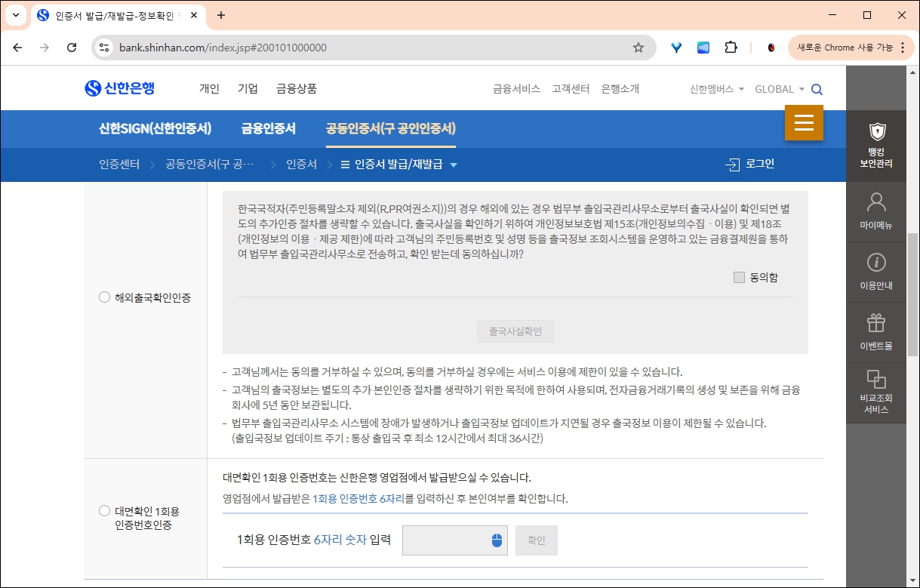920x588 pixels.
Task: Open the GLOBAL language dropdown
Action: (x=779, y=88)
